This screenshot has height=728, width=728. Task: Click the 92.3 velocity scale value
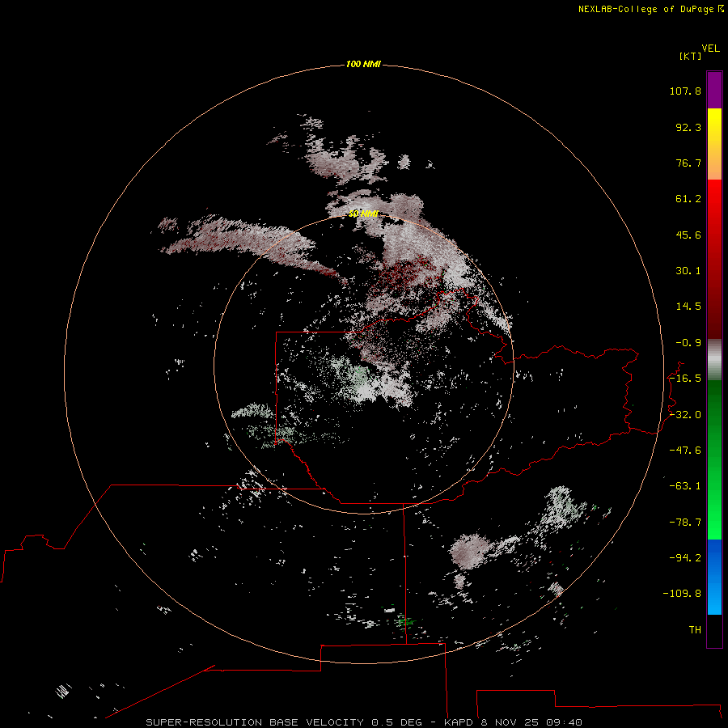(688, 127)
